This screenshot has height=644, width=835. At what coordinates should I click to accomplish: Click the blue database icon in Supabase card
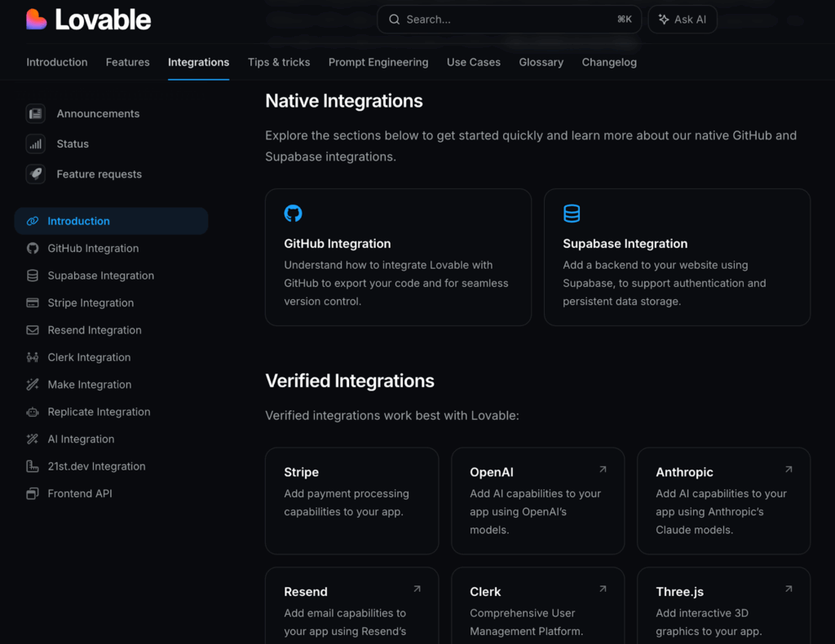[x=572, y=214]
